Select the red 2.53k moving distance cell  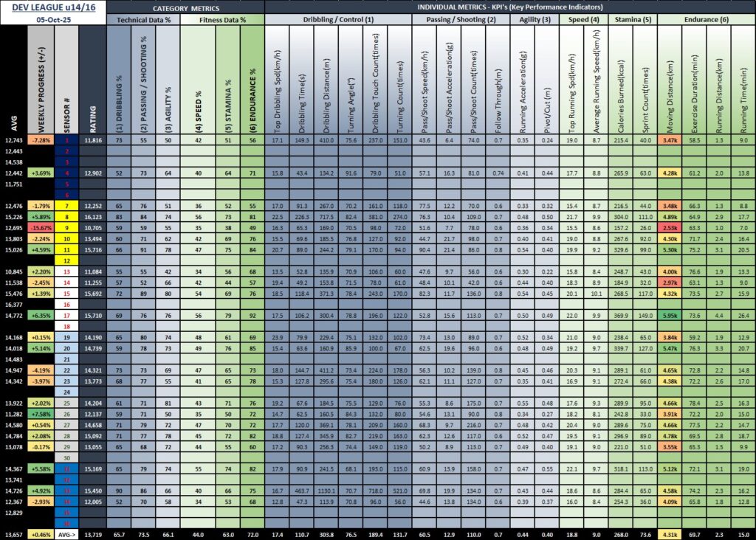(670, 229)
